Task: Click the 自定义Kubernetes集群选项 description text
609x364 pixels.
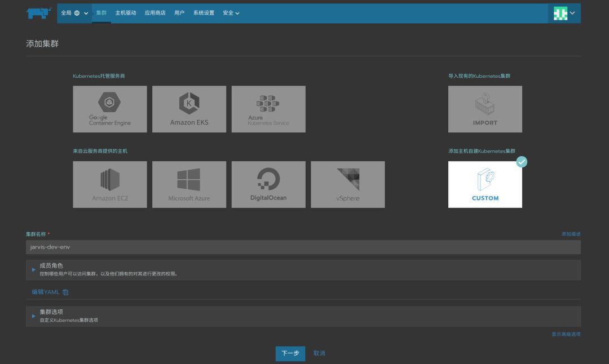Action: (x=69, y=320)
